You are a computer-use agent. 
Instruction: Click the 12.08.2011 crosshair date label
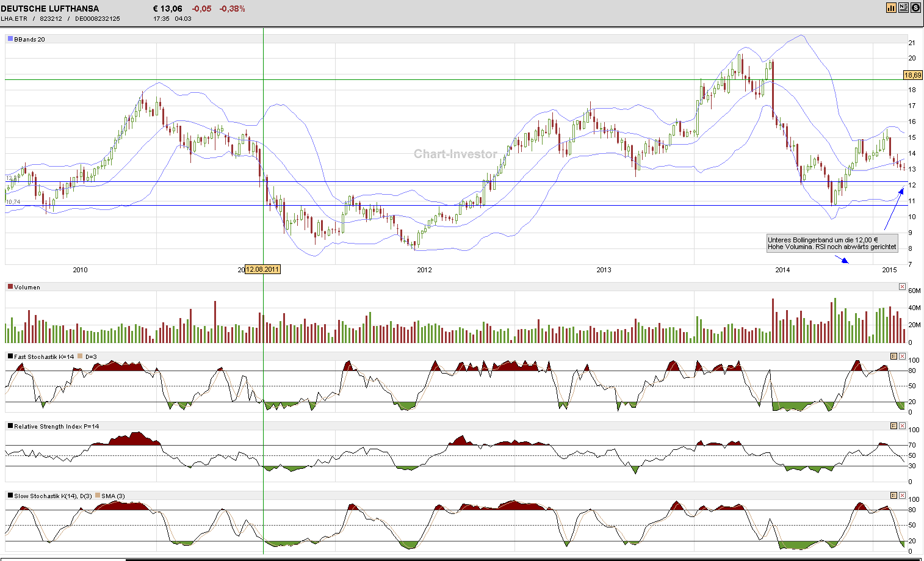[x=262, y=269]
